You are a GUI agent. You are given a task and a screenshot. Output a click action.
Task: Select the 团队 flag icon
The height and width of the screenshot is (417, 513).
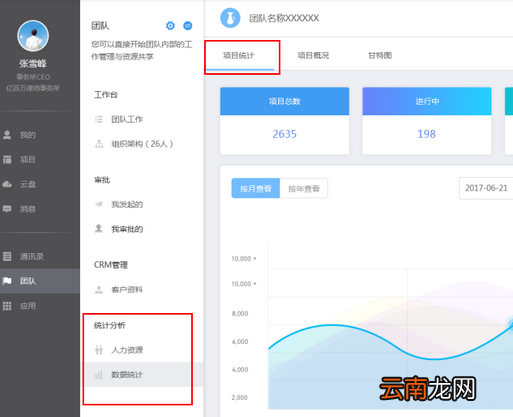point(7,281)
